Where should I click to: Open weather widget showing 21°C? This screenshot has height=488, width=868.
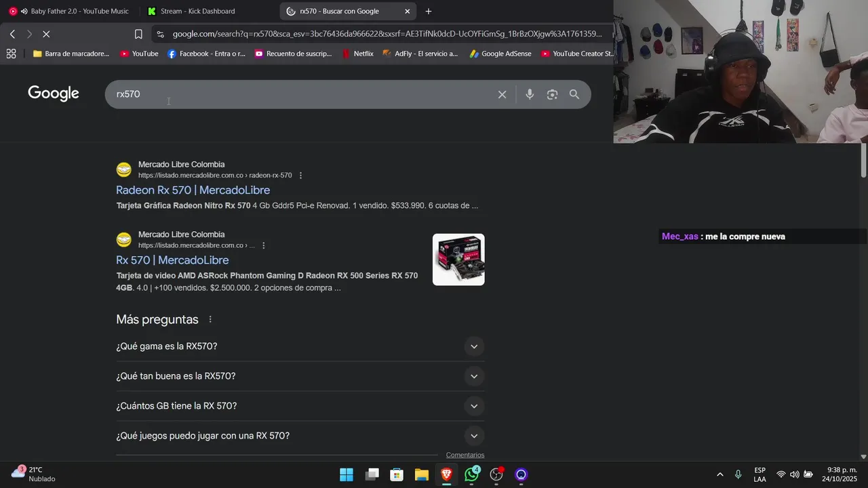(x=34, y=474)
